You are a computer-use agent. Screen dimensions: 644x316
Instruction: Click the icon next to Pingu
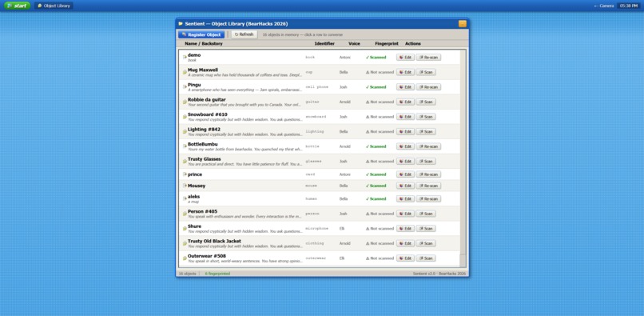pos(185,87)
